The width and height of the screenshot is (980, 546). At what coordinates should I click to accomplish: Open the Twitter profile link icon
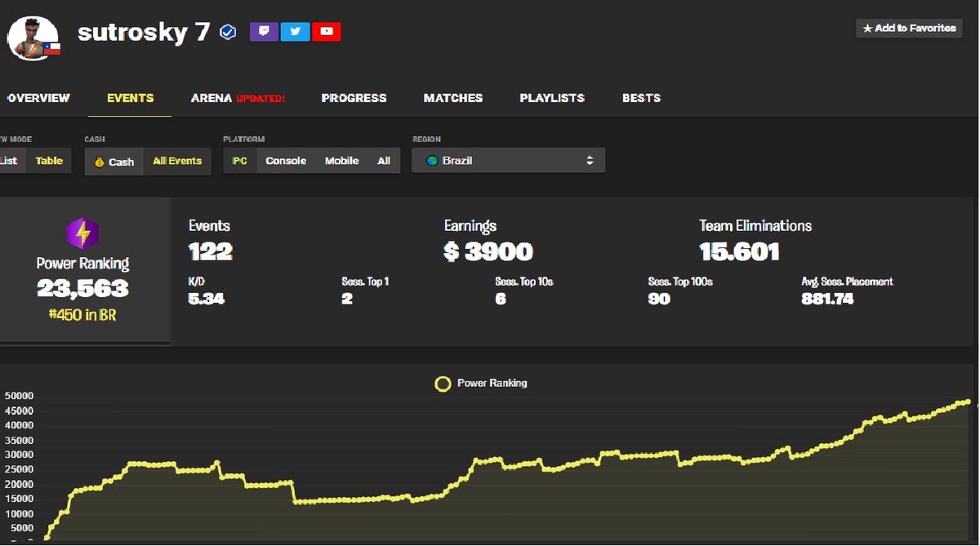[x=295, y=32]
